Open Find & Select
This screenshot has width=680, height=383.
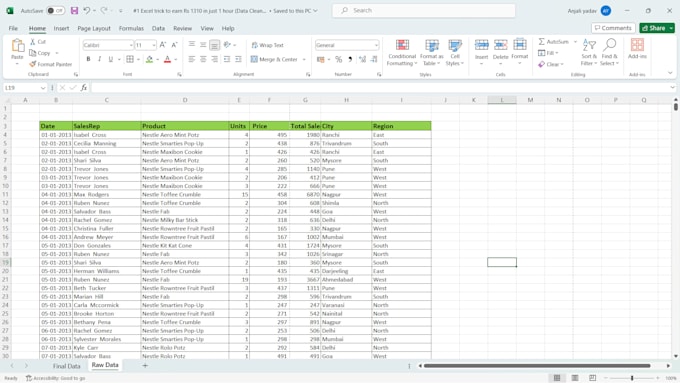click(609, 52)
